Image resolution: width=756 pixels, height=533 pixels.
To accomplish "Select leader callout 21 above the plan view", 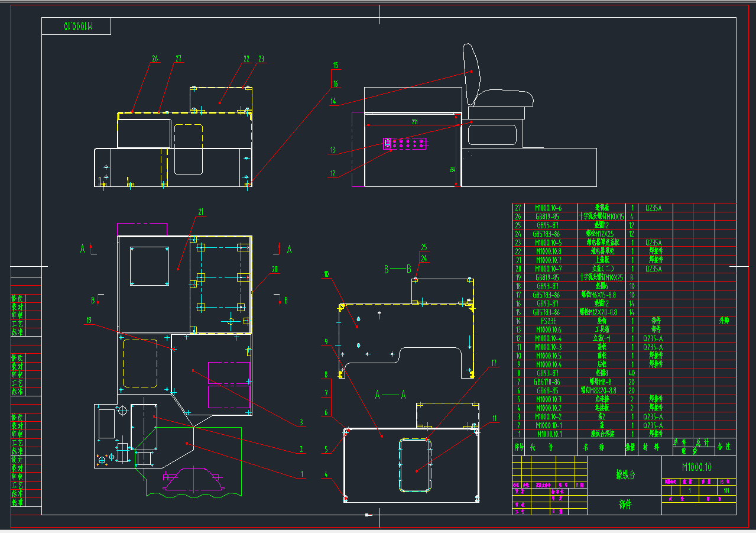I will pos(200,212).
